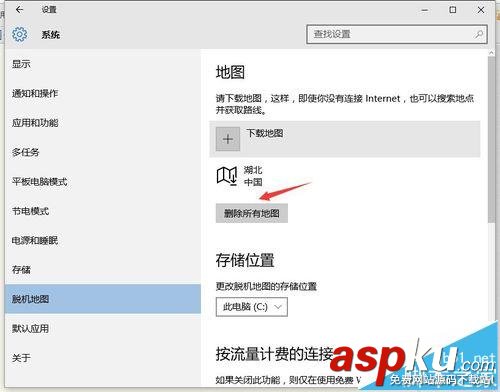Click the settings gear icon beside 系统
Image resolution: width=500 pixels, height=392 pixels.
tap(20, 34)
